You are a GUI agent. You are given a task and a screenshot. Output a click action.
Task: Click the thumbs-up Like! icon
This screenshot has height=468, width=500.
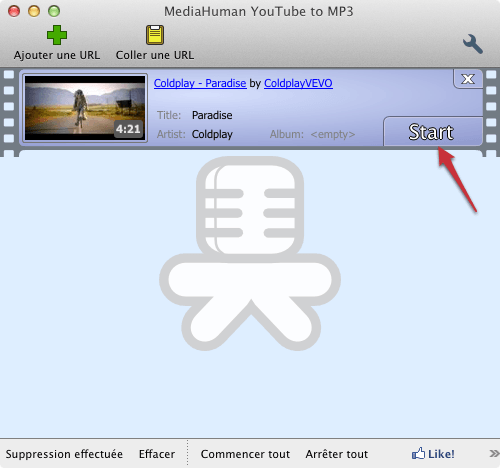tap(418, 454)
